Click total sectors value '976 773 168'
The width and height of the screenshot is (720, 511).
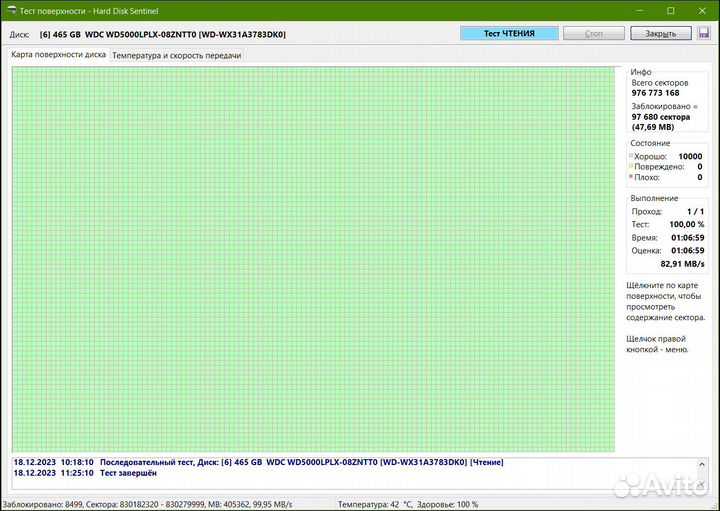[x=655, y=93]
